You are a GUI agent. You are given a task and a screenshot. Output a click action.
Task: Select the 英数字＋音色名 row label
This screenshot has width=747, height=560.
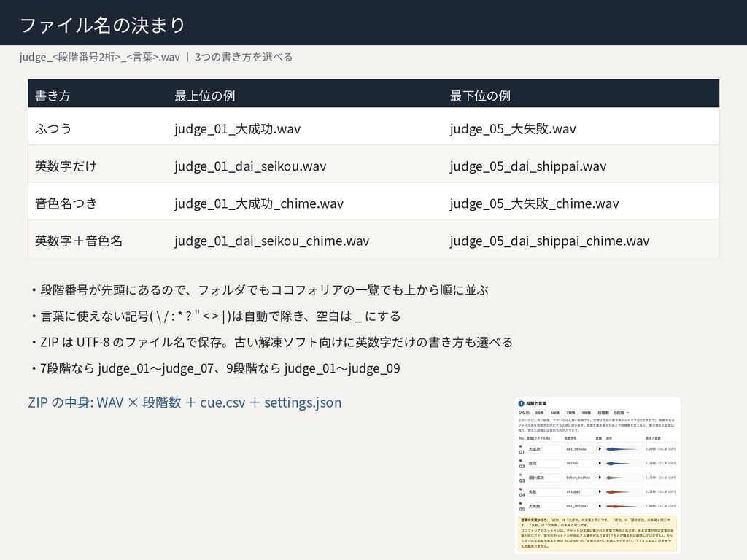click(79, 241)
